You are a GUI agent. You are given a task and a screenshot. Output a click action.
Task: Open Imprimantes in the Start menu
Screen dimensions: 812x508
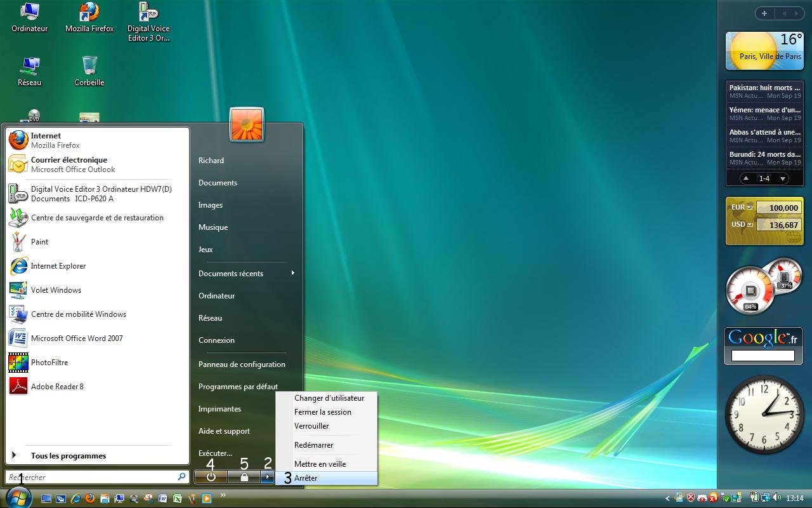click(219, 409)
